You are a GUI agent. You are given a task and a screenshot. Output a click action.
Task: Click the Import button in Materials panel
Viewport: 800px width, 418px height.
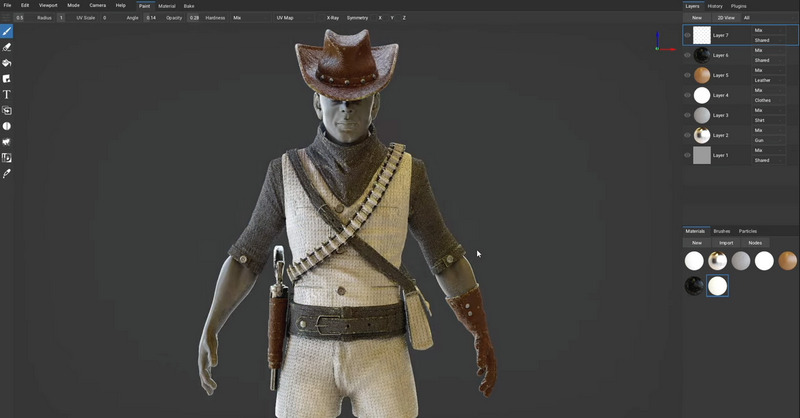pyautogui.click(x=726, y=242)
